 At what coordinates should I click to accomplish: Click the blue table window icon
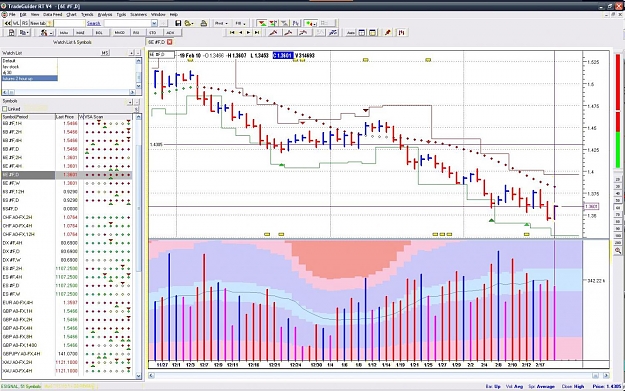(x=362, y=33)
